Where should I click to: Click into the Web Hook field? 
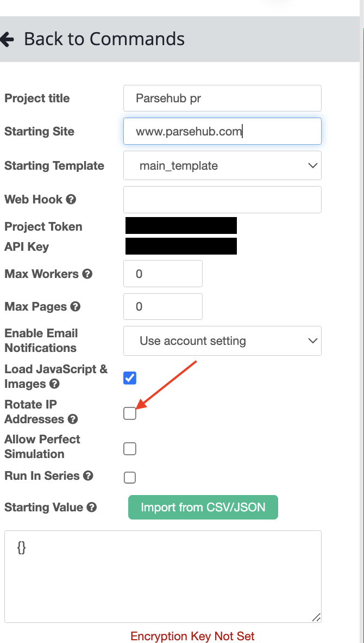(222, 200)
